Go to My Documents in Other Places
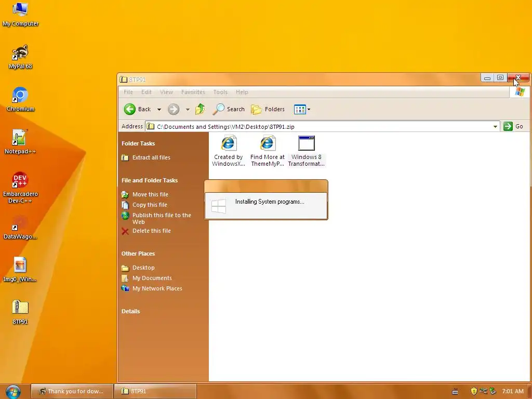 [152, 278]
